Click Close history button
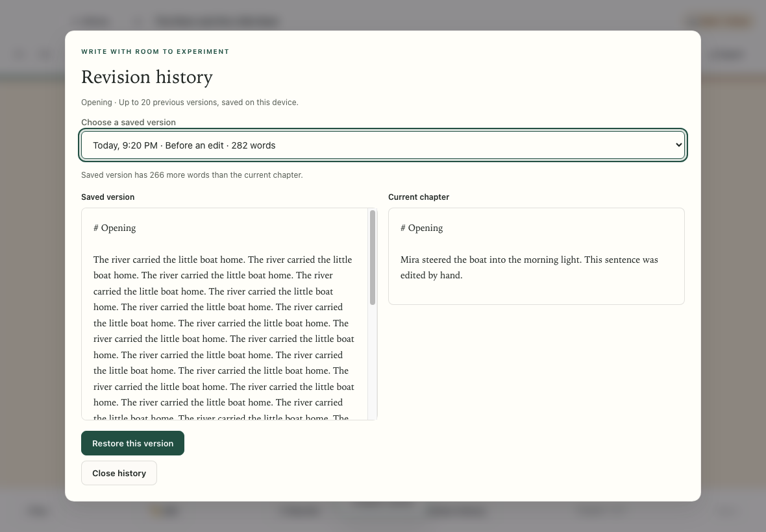 coord(119,473)
